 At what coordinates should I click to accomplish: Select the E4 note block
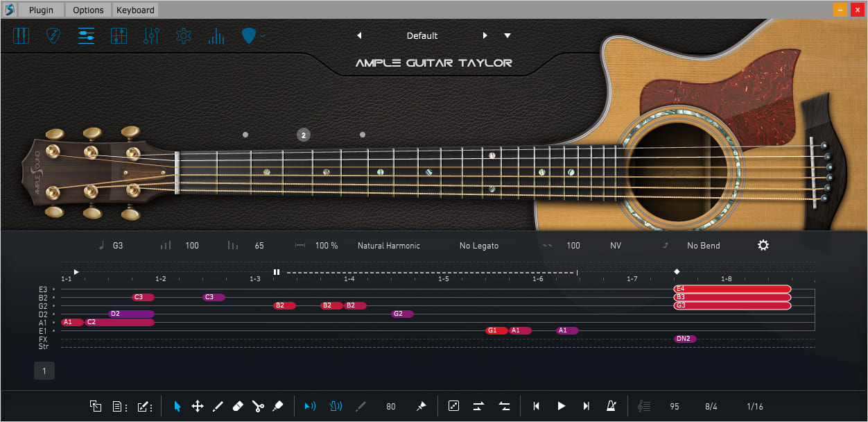click(x=732, y=289)
